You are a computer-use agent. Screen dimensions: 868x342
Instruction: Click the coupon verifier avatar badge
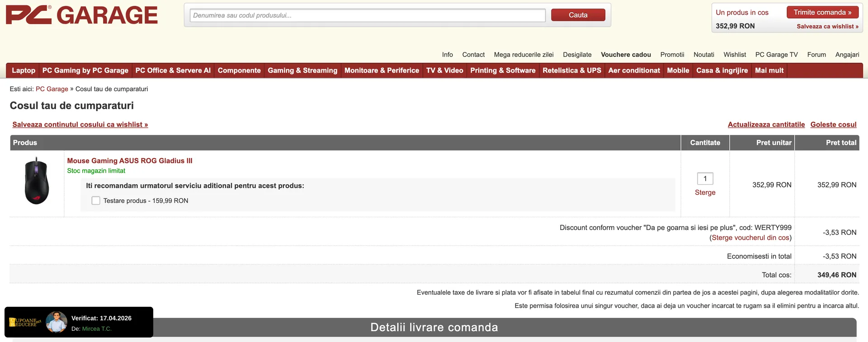pyautogui.click(x=57, y=322)
